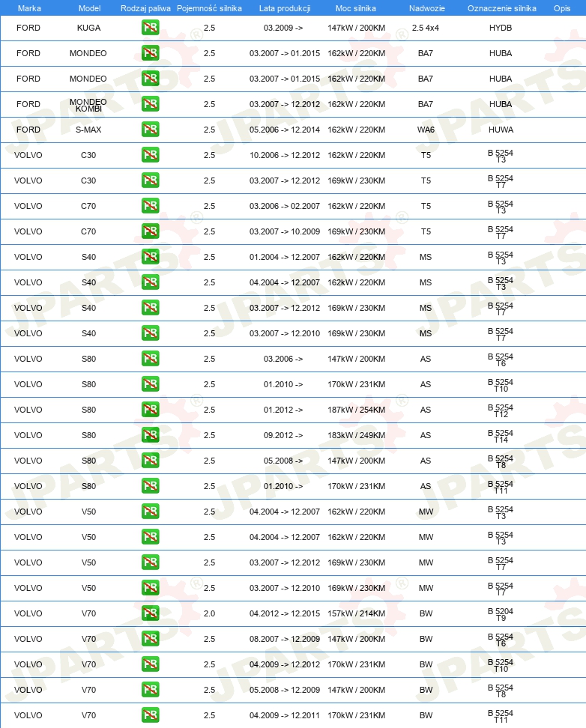This screenshot has width=586, height=728.
Task: Click the FORD cell in the KUGA row
Action: [x=28, y=28]
